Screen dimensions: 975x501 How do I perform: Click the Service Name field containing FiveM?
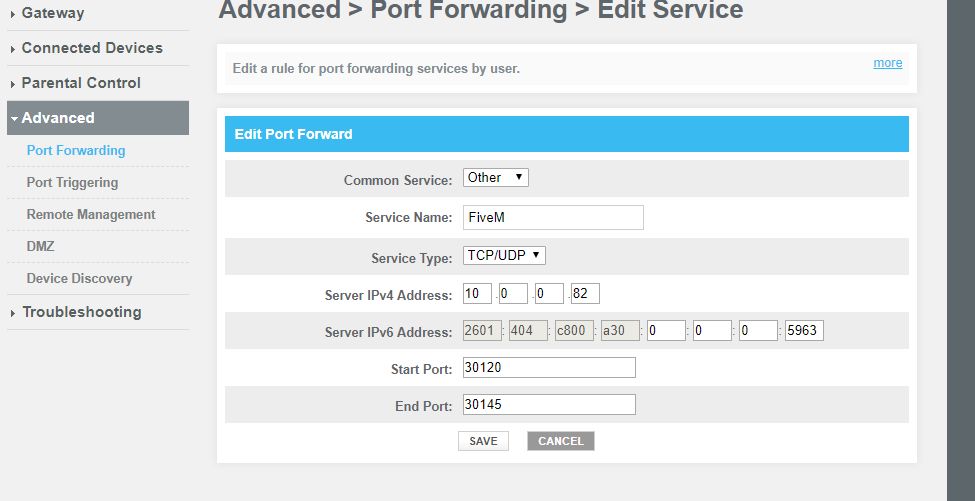553,218
